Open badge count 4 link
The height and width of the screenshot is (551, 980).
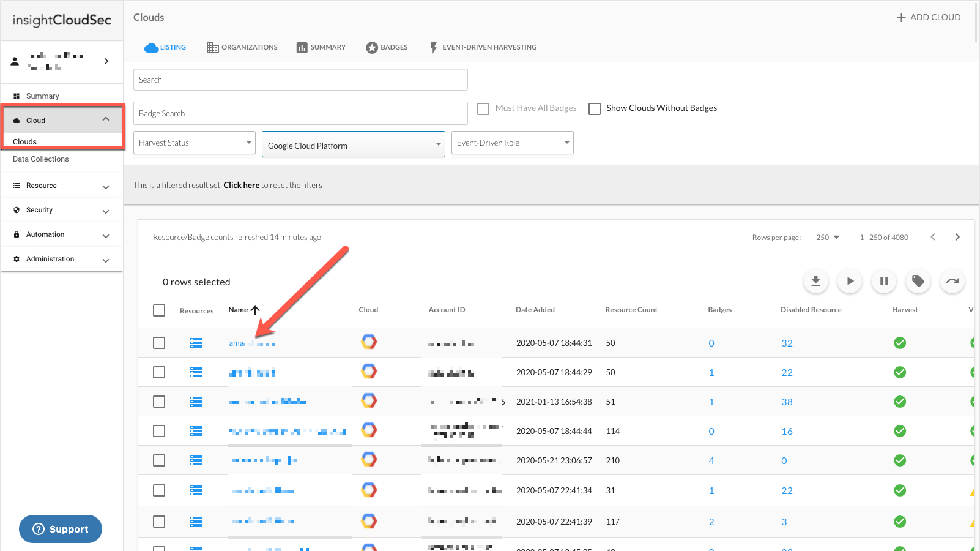pos(711,460)
